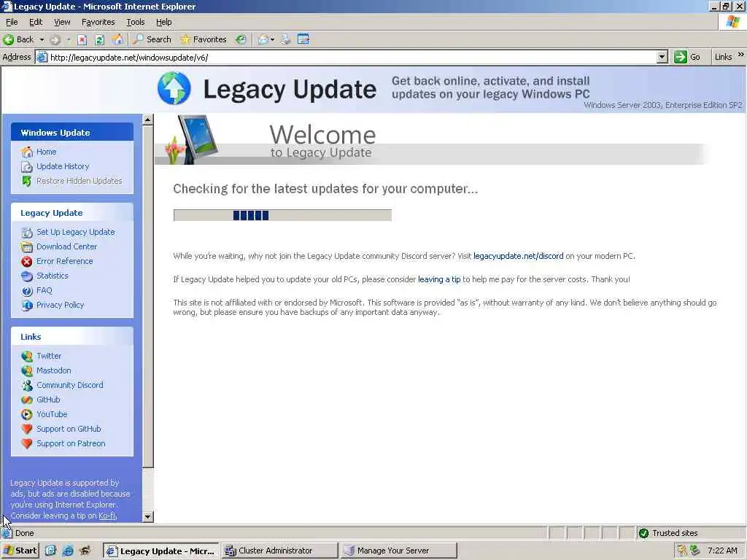Image resolution: width=747 pixels, height=560 pixels.
Task: Click into the Address bar URL field
Action: [x=352, y=58]
